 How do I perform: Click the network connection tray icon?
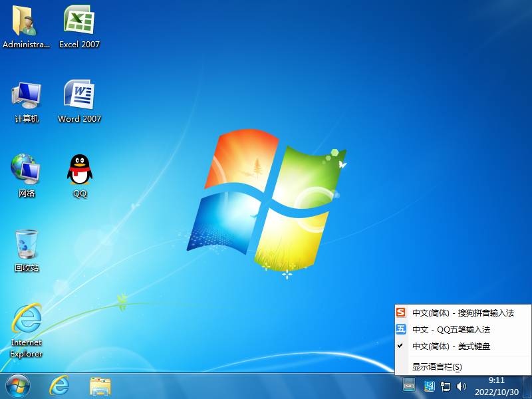pyautogui.click(x=446, y=386)
